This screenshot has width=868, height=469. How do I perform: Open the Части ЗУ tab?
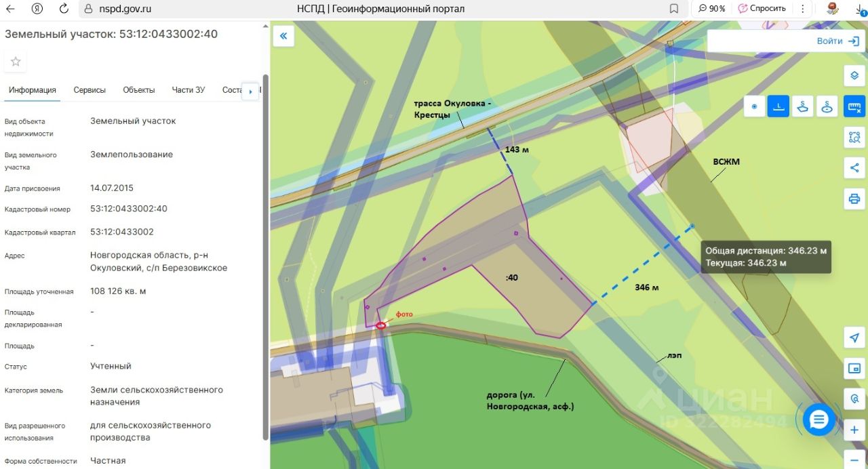tap(188, 90)
